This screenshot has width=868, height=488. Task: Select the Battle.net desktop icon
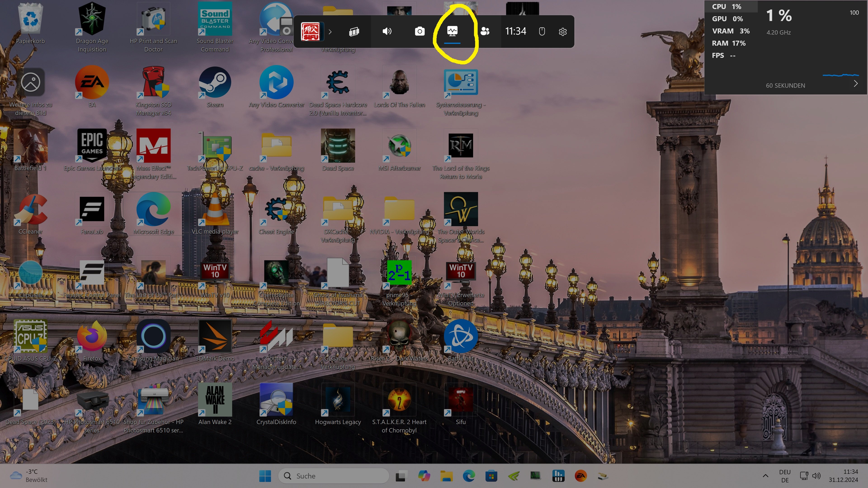(x=461, y=341)
